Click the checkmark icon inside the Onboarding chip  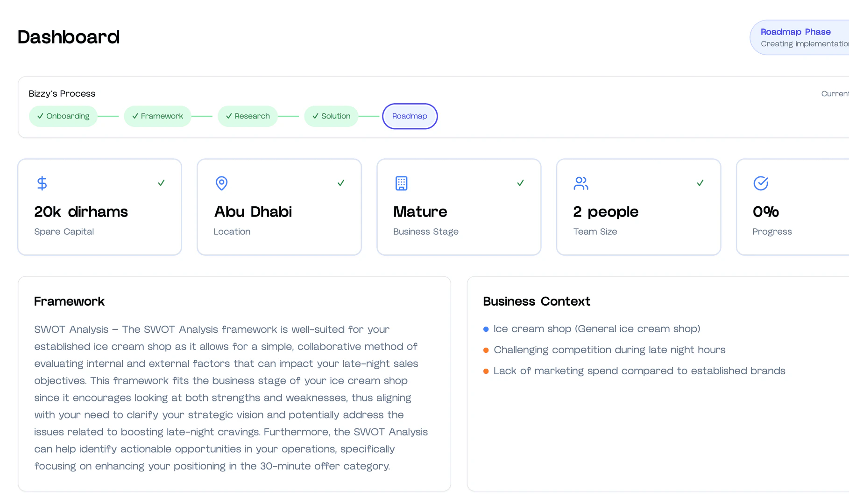(x=40, y=116)
